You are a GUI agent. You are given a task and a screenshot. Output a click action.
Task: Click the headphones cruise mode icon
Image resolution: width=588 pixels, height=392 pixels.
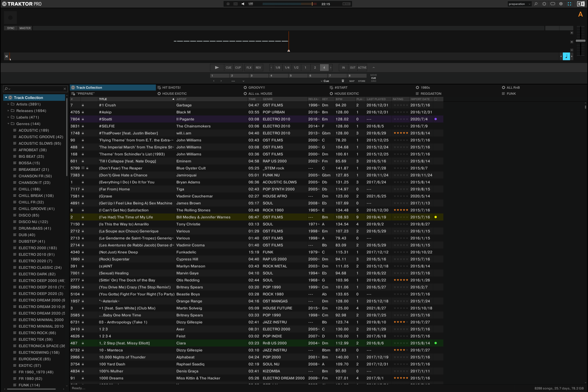pos(553,4)
